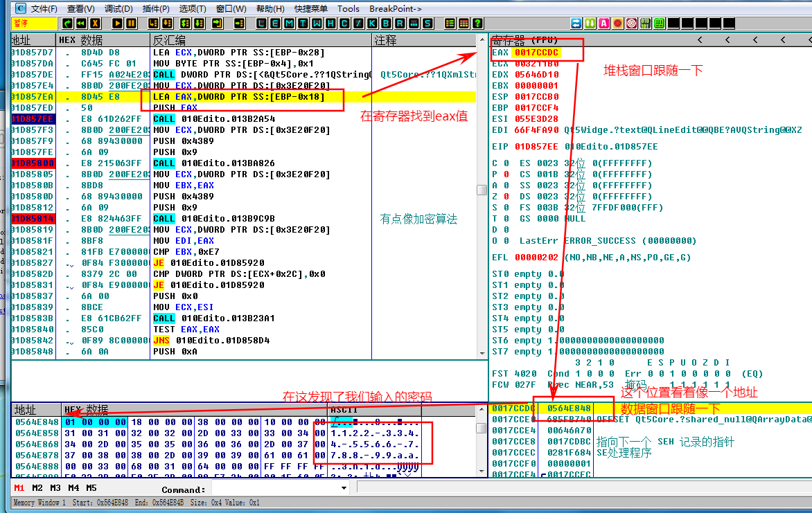Click the appearance grid toolbar icon
The height and width of the screenshot is (513, 812).
coord(464,24)
